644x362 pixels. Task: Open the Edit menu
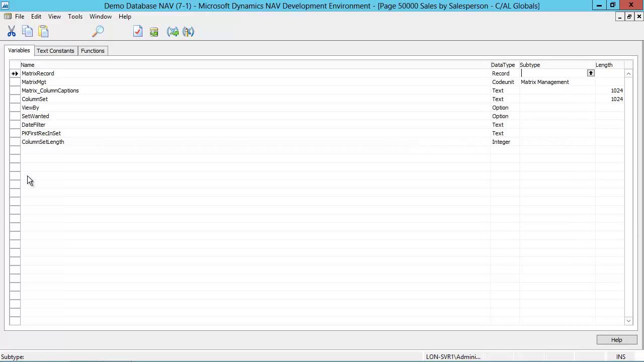36,17
